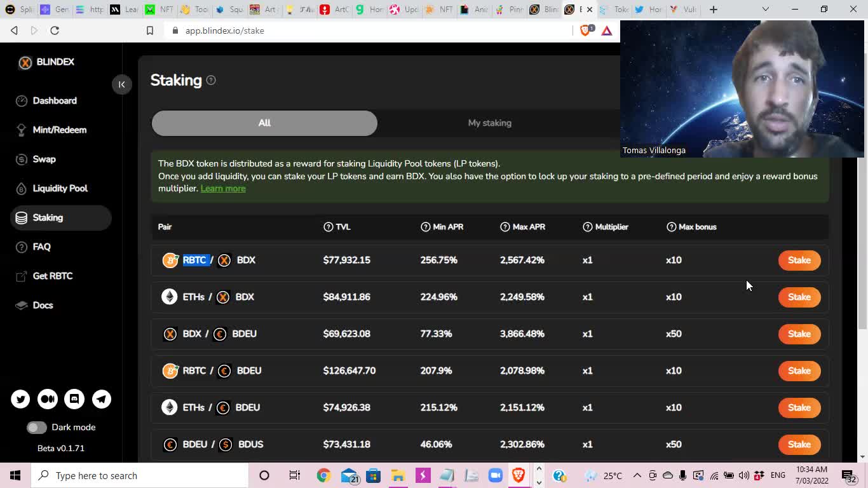Viewport: 868px width, 488px height.
Task: Click the Multiplier help icon
Action: coord(588,227)
